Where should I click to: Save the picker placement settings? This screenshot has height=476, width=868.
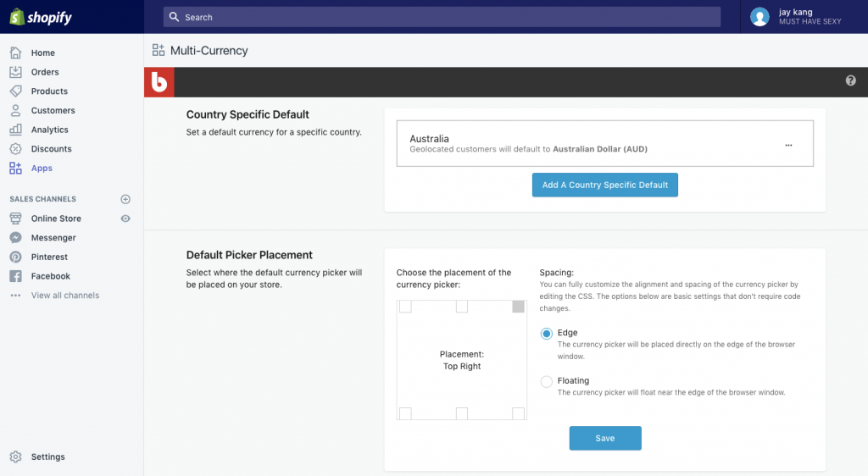[604, 438]
